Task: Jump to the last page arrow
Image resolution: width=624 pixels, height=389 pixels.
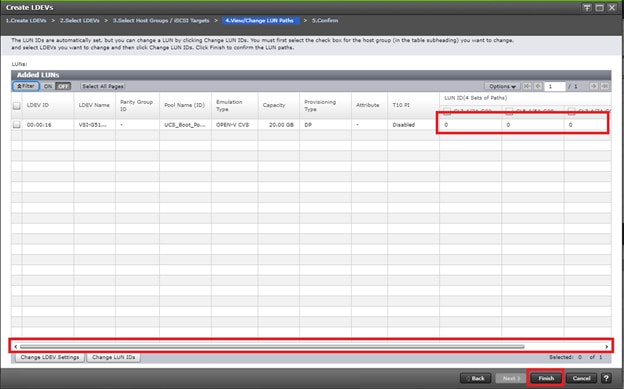Action: tap(604, 86)
